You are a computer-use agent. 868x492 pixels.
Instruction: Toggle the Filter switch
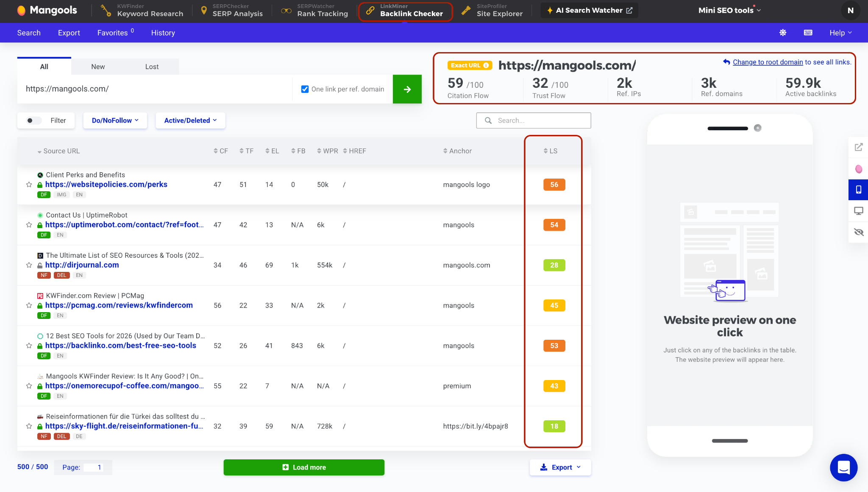pos(34,120)
